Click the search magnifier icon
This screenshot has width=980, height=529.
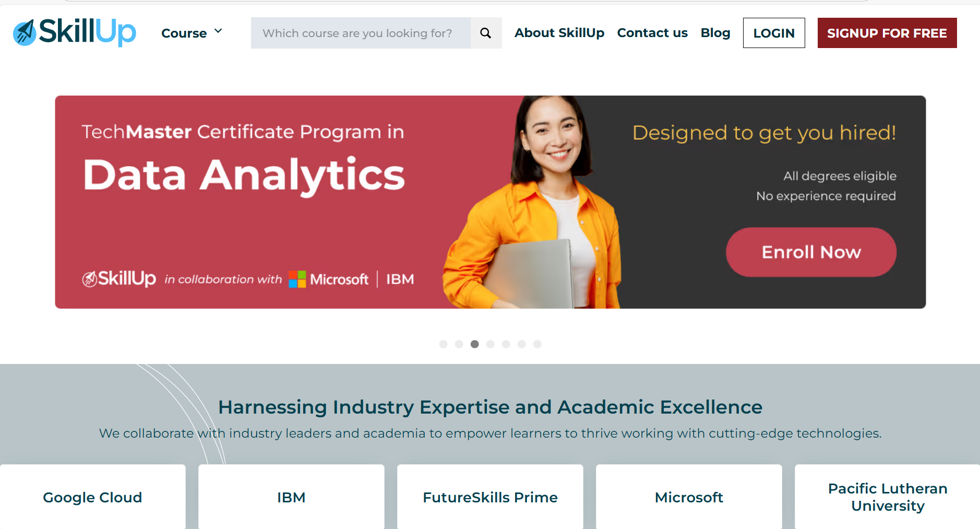486,33
